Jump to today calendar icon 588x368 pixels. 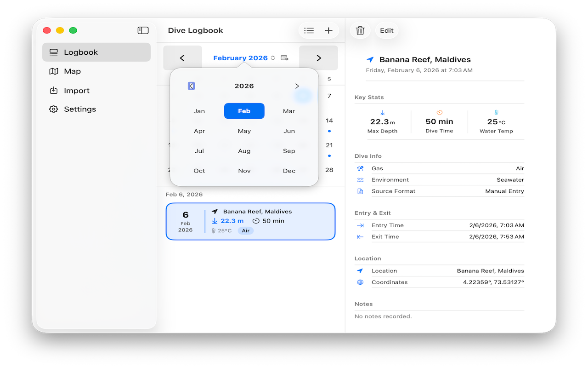click(x=284, y=58)
